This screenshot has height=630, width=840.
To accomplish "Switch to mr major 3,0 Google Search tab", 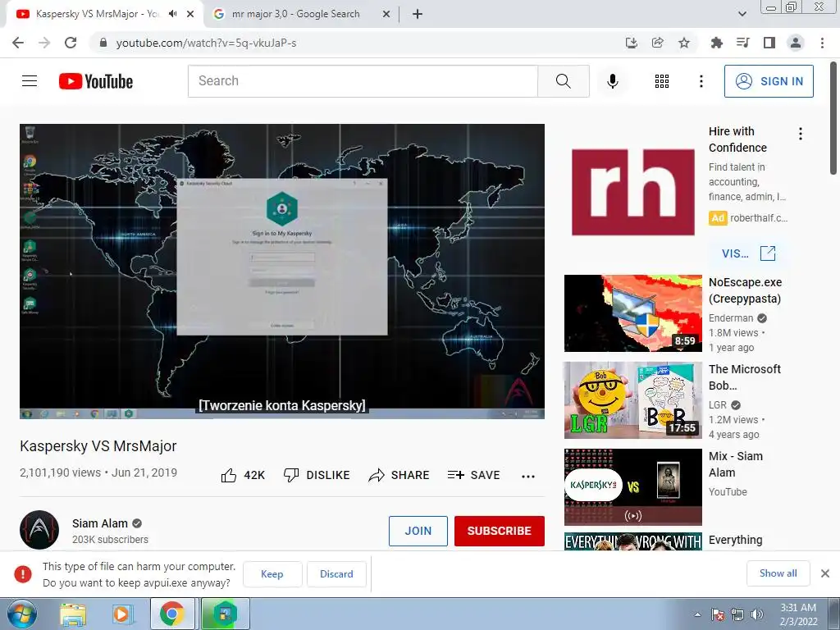I will coord(295,14).
